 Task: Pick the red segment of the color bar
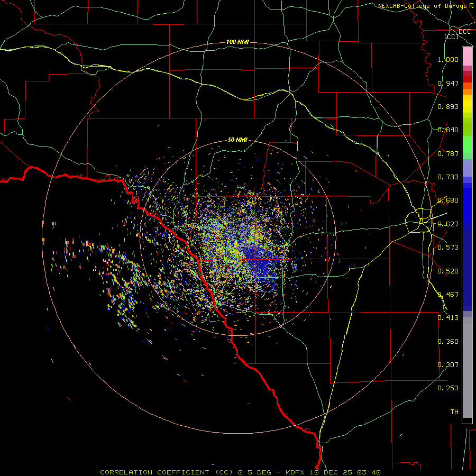click(467, 79)
